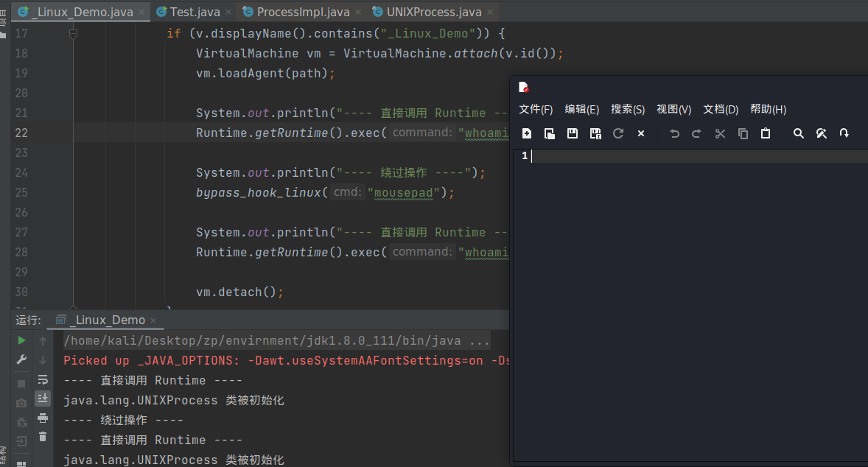Click the go-to-line arrow icon in Mousepad
The width and height of the screenshot is (868, 467).
(x=844, y=133)
